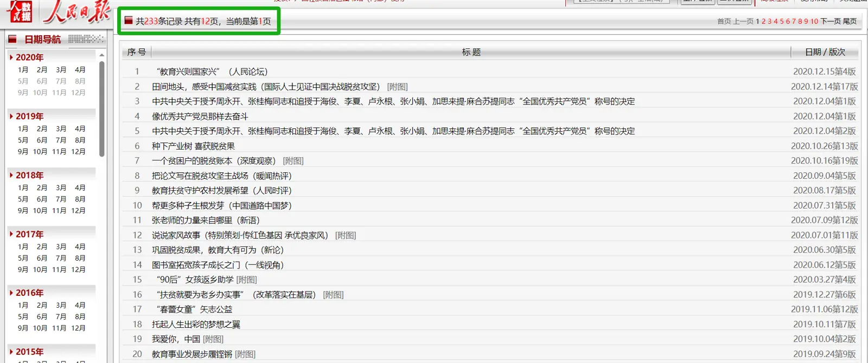Click the date navigation scrollbar up arrow
This screenshot has width=868, height=363.
click(101, 55)
